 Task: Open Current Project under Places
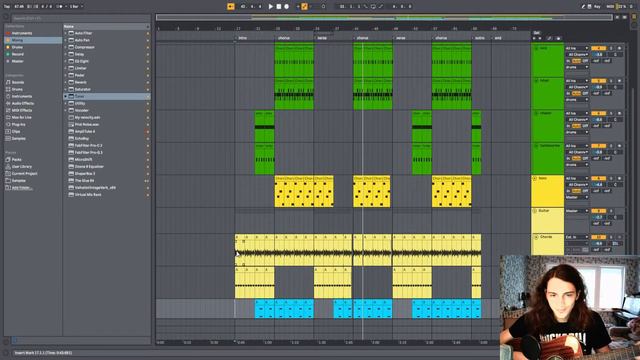click(x=24, y=173)
